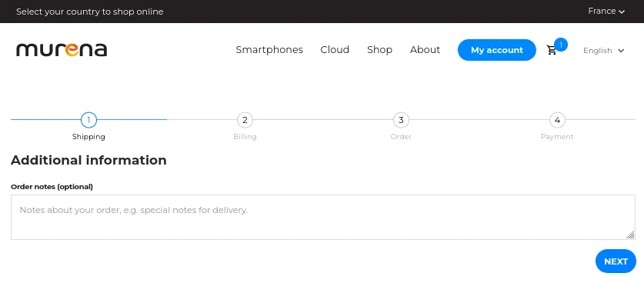
Task: Open the Smartphones menu
Action: tap(269, 50)
